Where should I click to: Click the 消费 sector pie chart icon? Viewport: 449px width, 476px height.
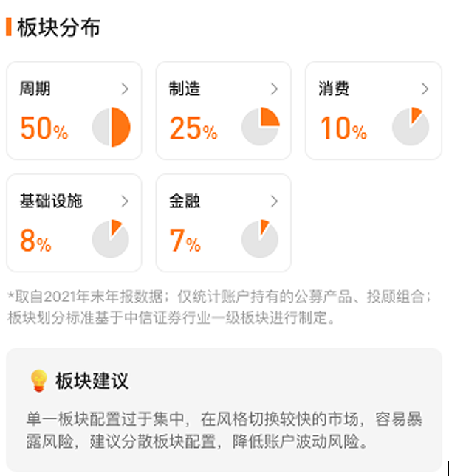(411, 128)
